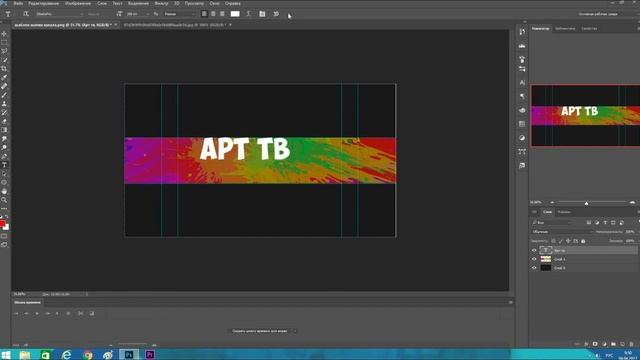Switch to Каналы tab beside Слои
The height and width of the screenshot is (360, 640).
[564, 212]
